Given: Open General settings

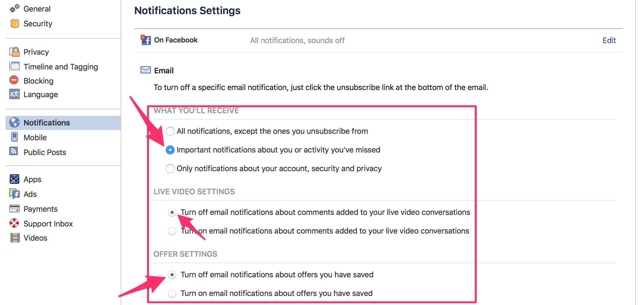Looking at the screenshot, I should click(37, 9).
